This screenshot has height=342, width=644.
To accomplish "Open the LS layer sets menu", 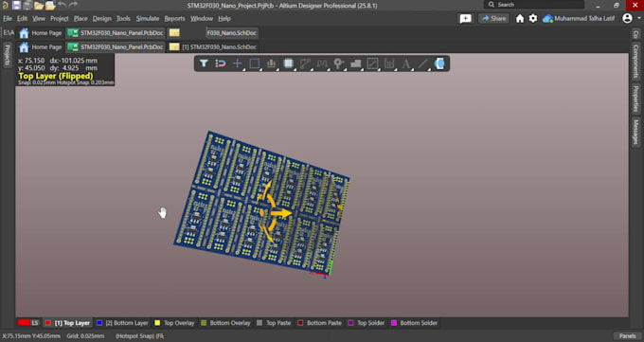I will coord(28,323).
